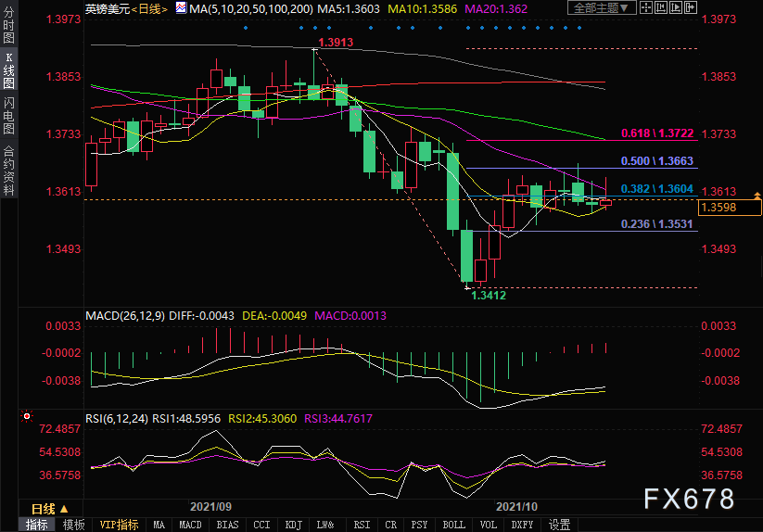Viewport: 763px width, 532px height.
Task: Click the current price tag 1.3598
Action: pyautogui.click(x=730, y=208)
